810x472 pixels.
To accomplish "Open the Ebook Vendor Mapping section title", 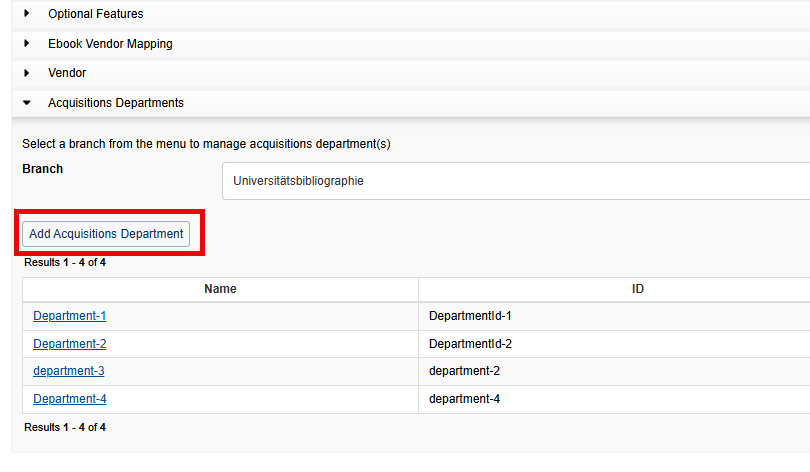I will pyautogui.click(x=110, y=44).
